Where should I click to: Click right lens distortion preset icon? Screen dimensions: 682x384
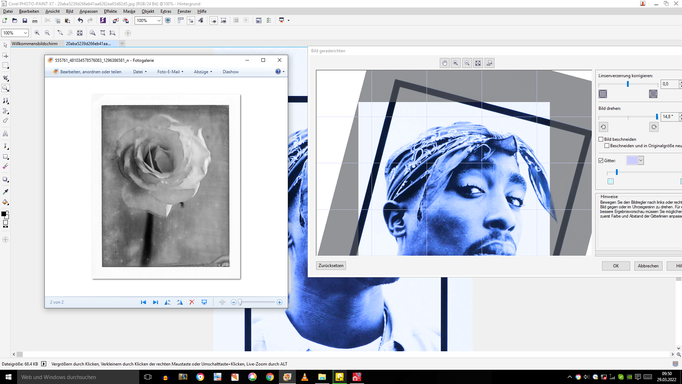(x=653, y=94)
